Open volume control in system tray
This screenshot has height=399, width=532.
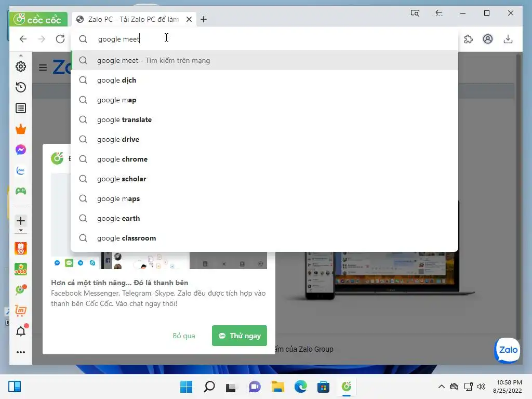pyautogui.click(x=481, y=387)
